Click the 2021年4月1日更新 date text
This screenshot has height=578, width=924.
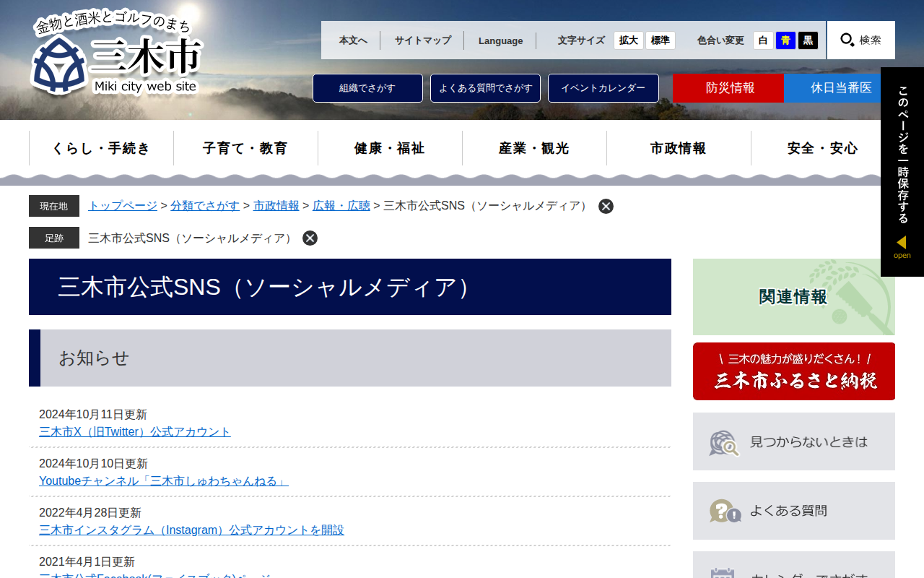click(x=87, y=562)
